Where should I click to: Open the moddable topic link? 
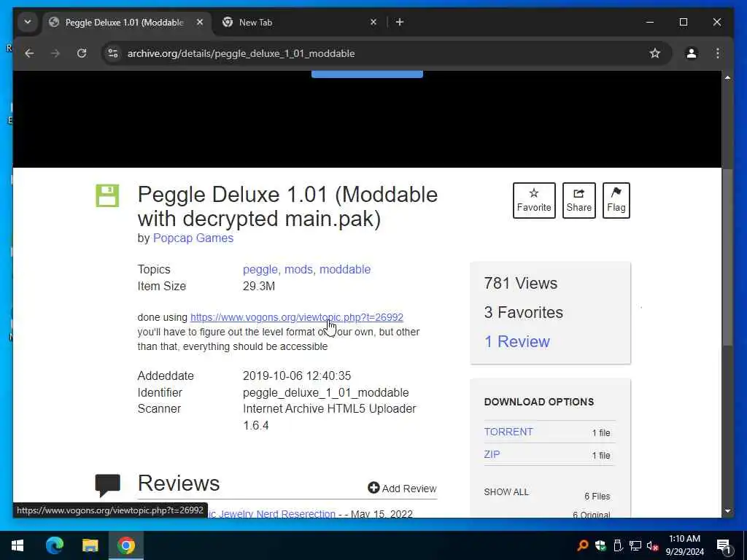(x=345, y=270)
